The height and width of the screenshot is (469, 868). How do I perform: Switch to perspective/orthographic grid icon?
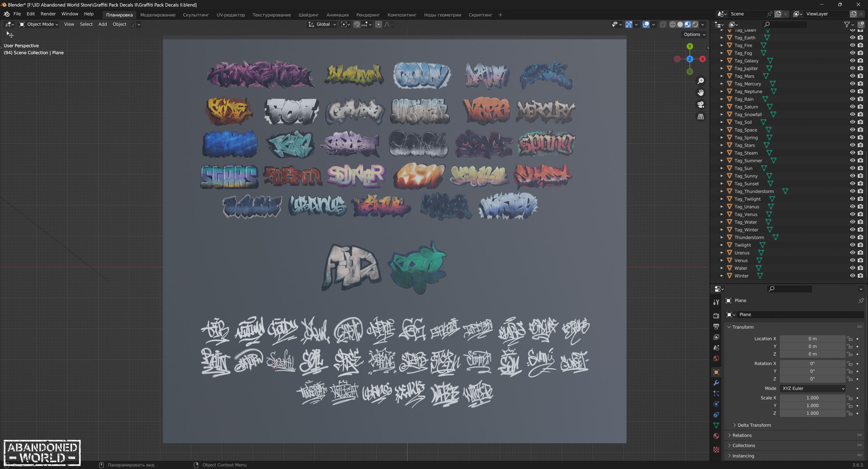(x=701, y=117)
